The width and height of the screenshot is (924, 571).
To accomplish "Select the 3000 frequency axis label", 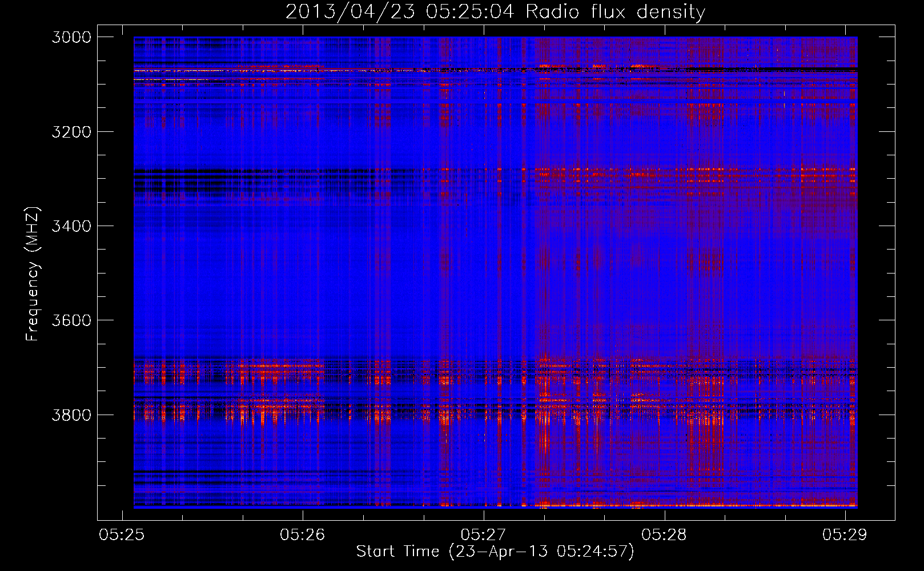I will tap(71, 37).
